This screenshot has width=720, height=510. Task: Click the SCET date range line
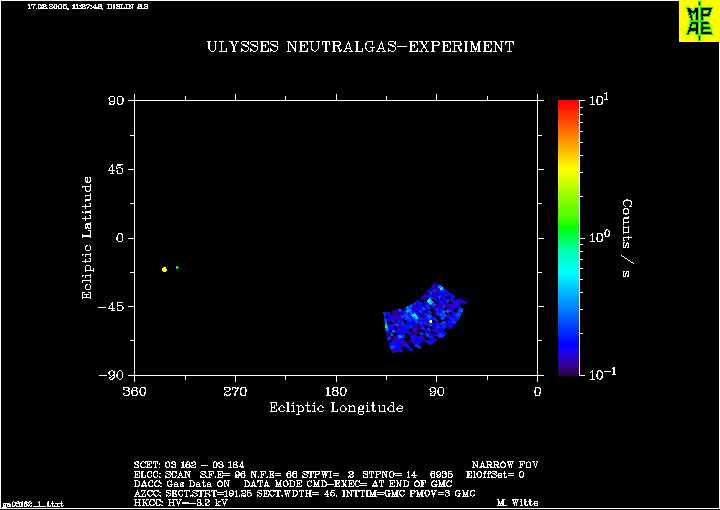pos(189,465)
